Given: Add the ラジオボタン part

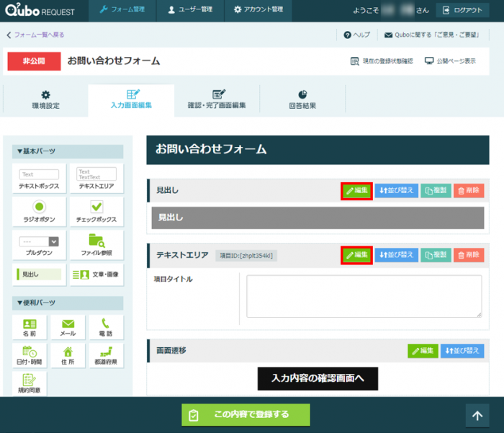Looking at the screenshot, I should [39, 212].
